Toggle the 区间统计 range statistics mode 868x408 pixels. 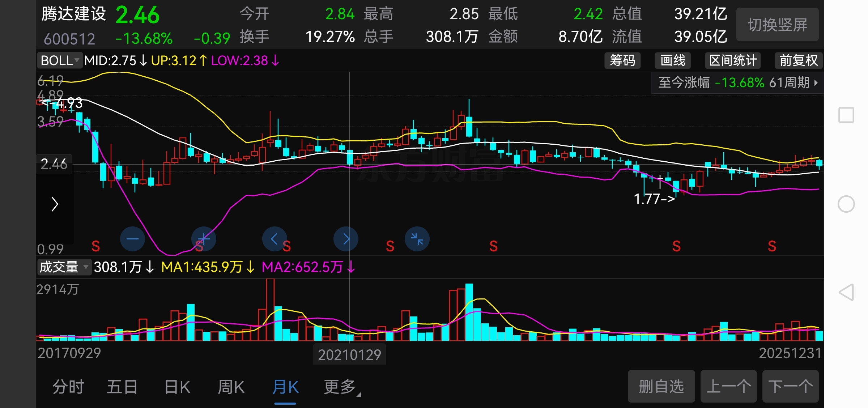tap(733, 60)
